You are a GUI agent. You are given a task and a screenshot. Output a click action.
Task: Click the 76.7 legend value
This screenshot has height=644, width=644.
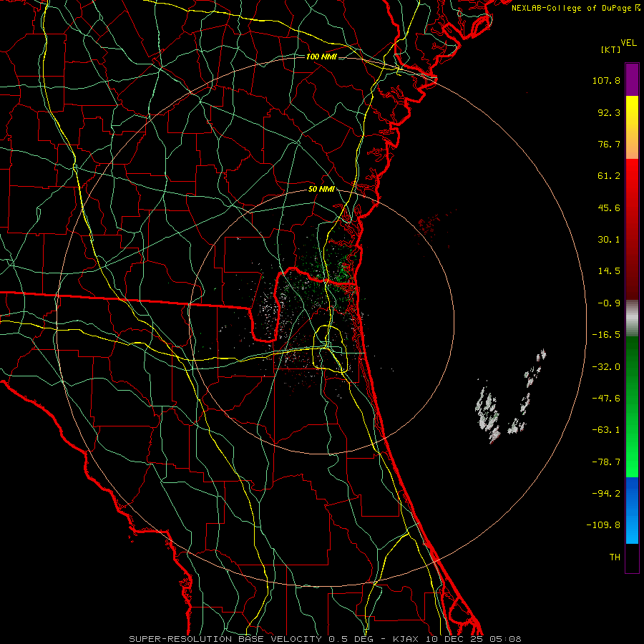609,144
